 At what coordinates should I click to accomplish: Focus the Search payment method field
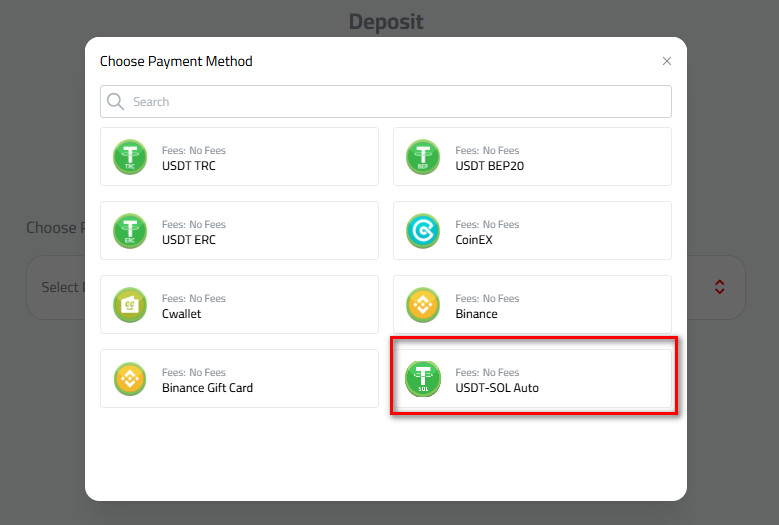(x=386, y=101)
